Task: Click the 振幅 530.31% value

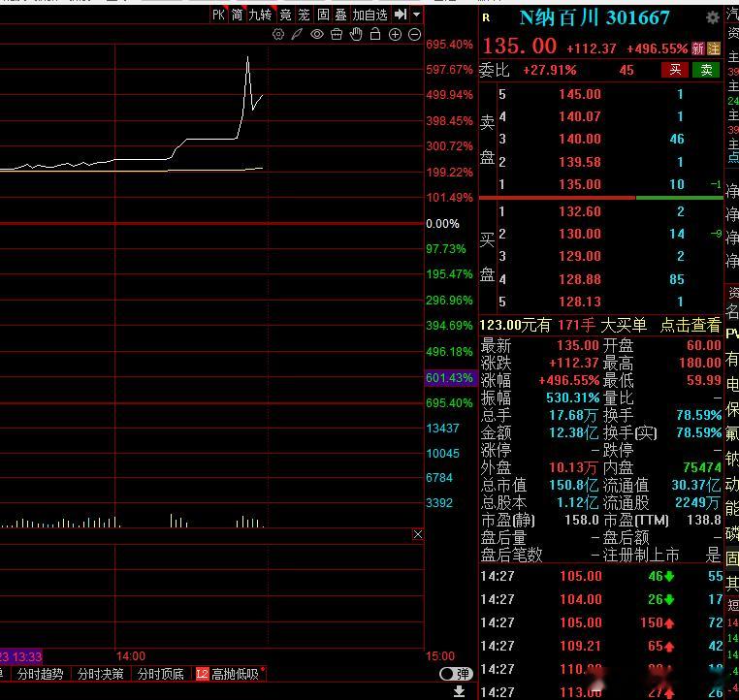Action: click(572, 398)
